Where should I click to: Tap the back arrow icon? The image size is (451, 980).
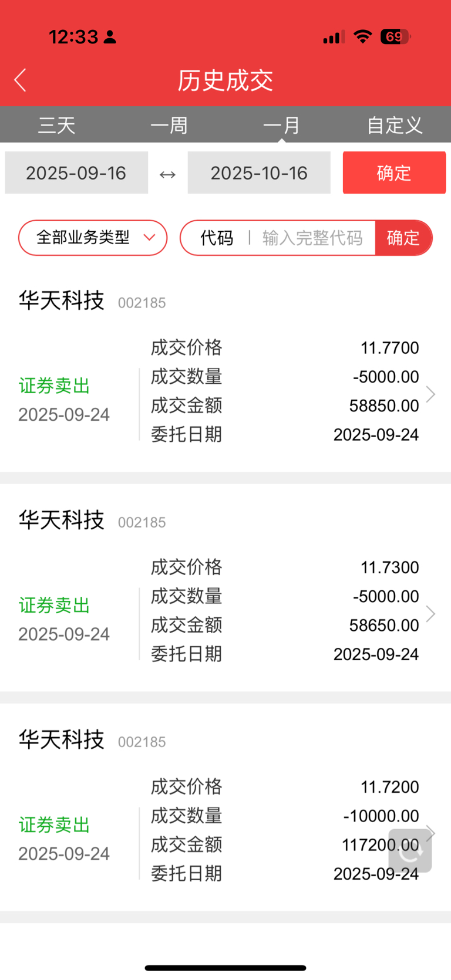21,80
